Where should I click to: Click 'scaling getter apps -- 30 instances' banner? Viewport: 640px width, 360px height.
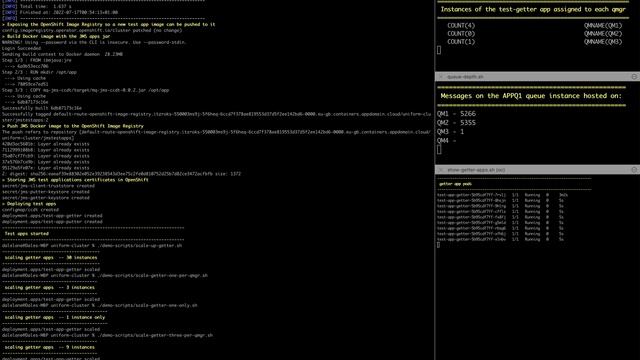point(51,258)
